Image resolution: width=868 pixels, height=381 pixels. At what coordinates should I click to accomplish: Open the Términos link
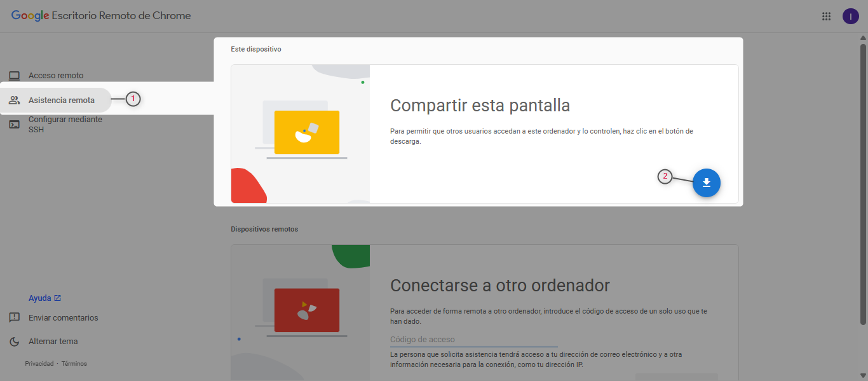tap(74, 364)
